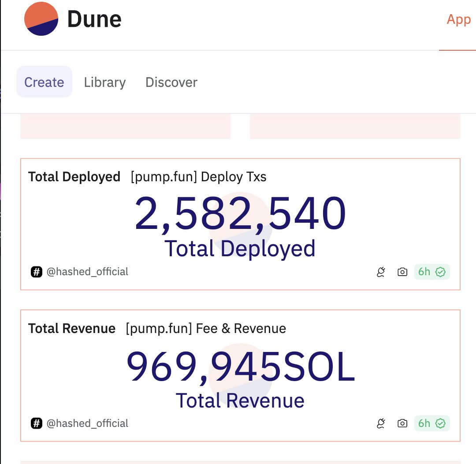Click verified checkmark icon in Total Revenue card
The image size is (476, 464).
pyautogui.click(x=440, y=423)
